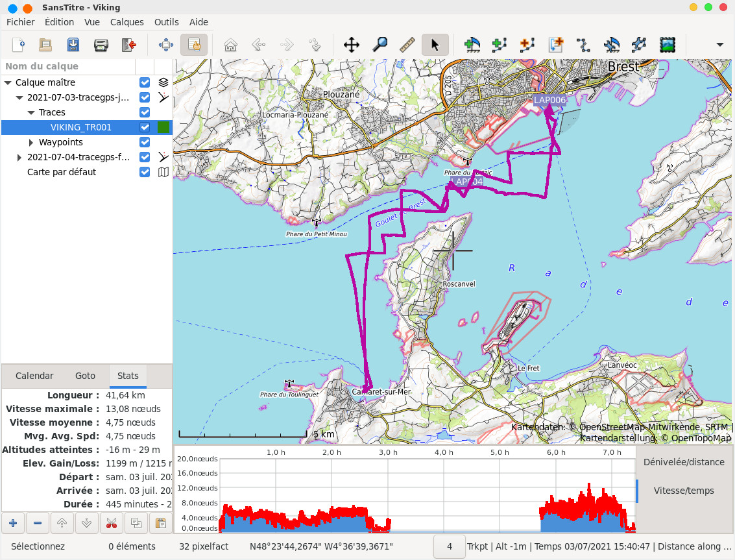The height and width of the screenshot is (560, 735).
Task: Show the Dénivelée/distance graph
Action: pyautogui.click(x=684, y=462)
